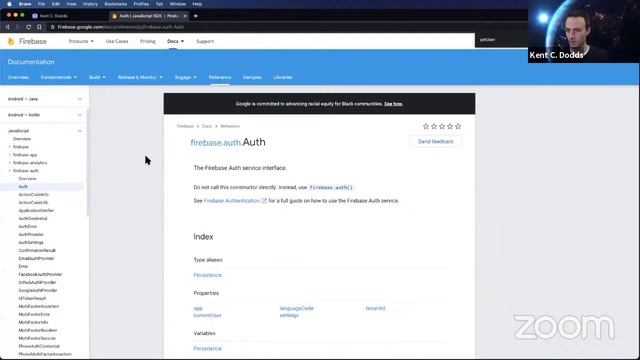The width and height of the screenshot is (640, 360).
Task: Bookmark this page with toolbar icon
Action: [39, 27]
